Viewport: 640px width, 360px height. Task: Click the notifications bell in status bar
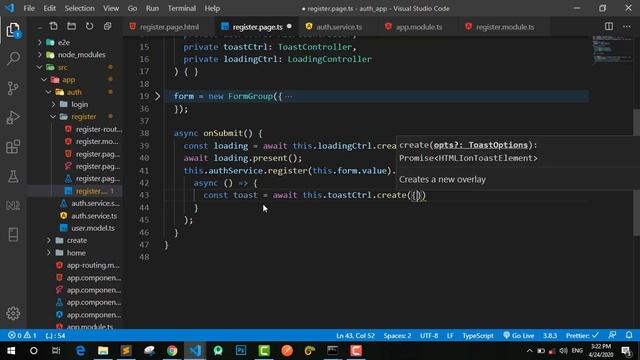(629, 336)
